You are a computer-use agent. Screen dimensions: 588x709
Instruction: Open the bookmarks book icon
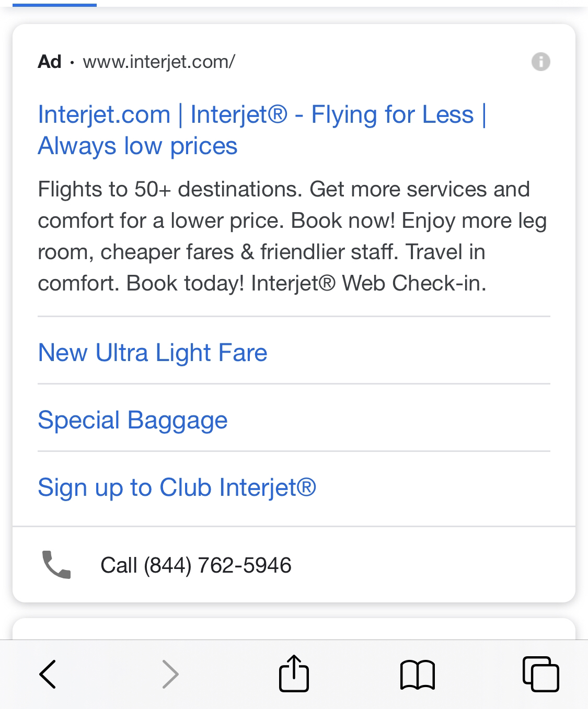point(417,674)
